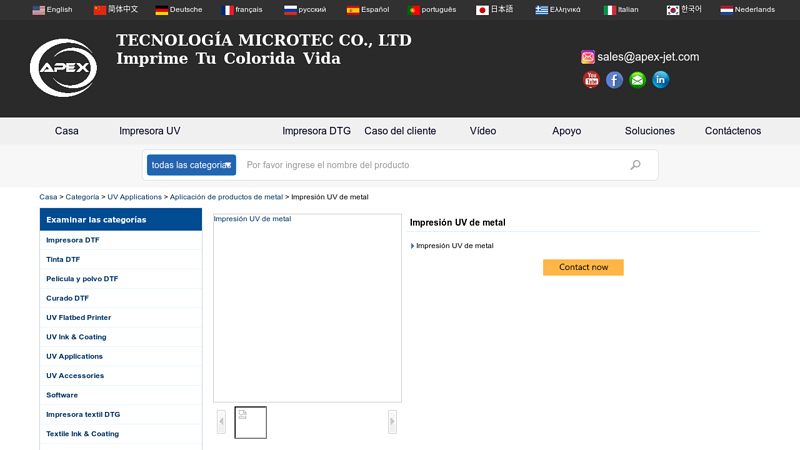
Task: Open the YouTube channel icon
Action: [591, 80]
